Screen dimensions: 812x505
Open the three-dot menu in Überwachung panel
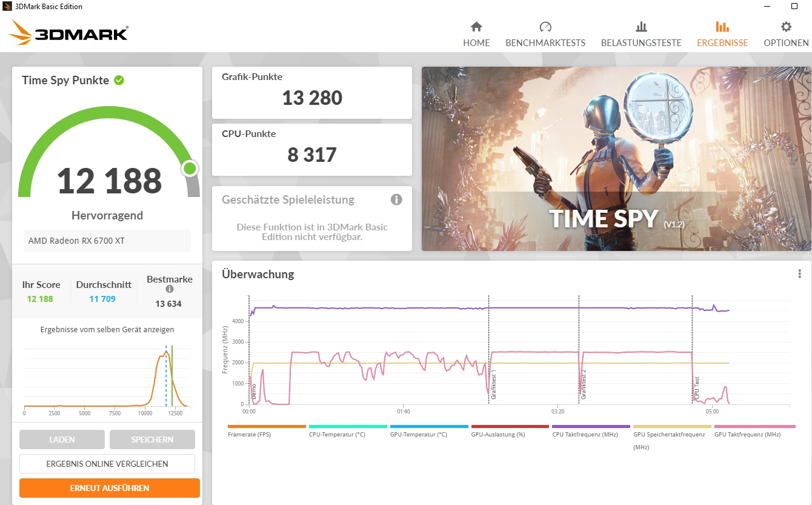[x=800, y=274]
